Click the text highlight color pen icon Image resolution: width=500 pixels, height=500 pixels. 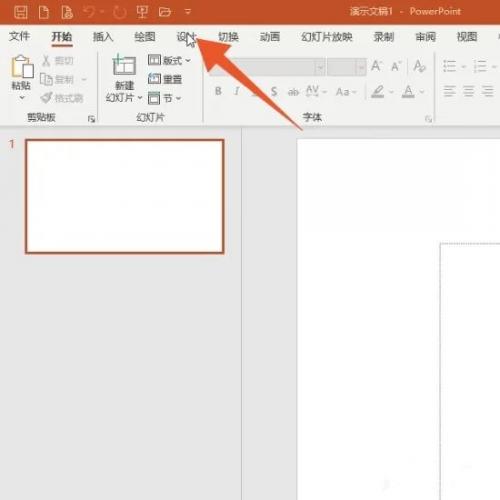click(378, 91)
